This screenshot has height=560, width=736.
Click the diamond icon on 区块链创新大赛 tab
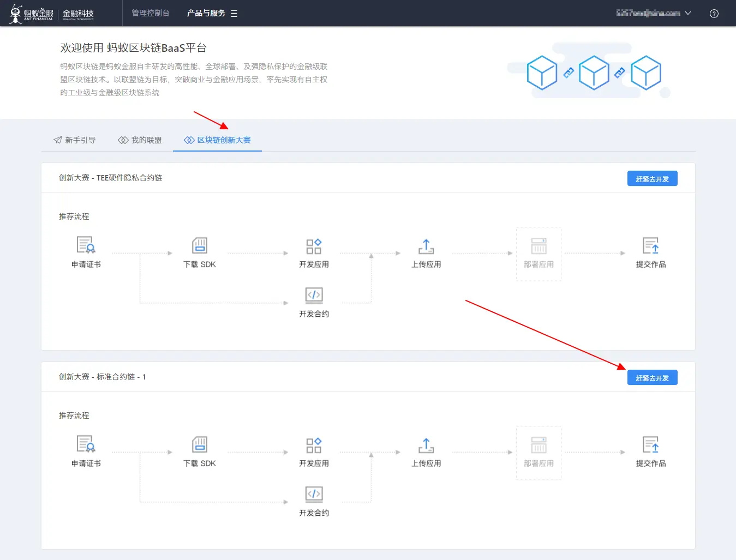tap(189, 140)
